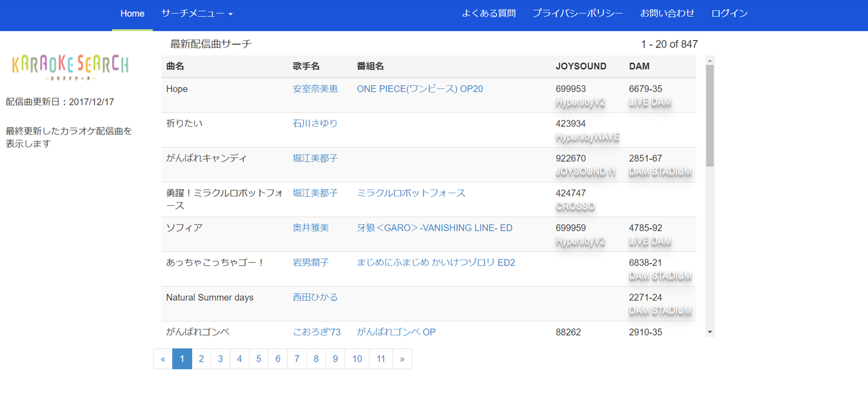Open the プライバシーポリシー page
The width and height of the screenshot is (868, 413).
tap(578, 14)
